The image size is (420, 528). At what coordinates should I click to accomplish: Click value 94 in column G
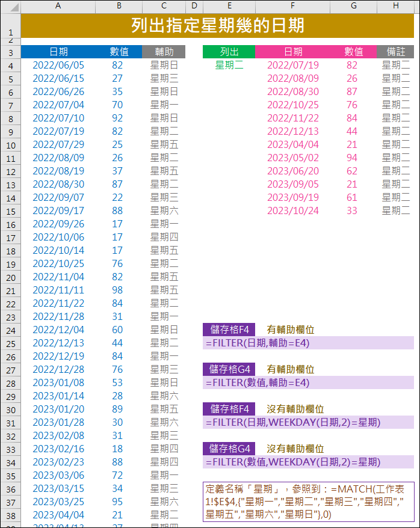click(352, 158)
